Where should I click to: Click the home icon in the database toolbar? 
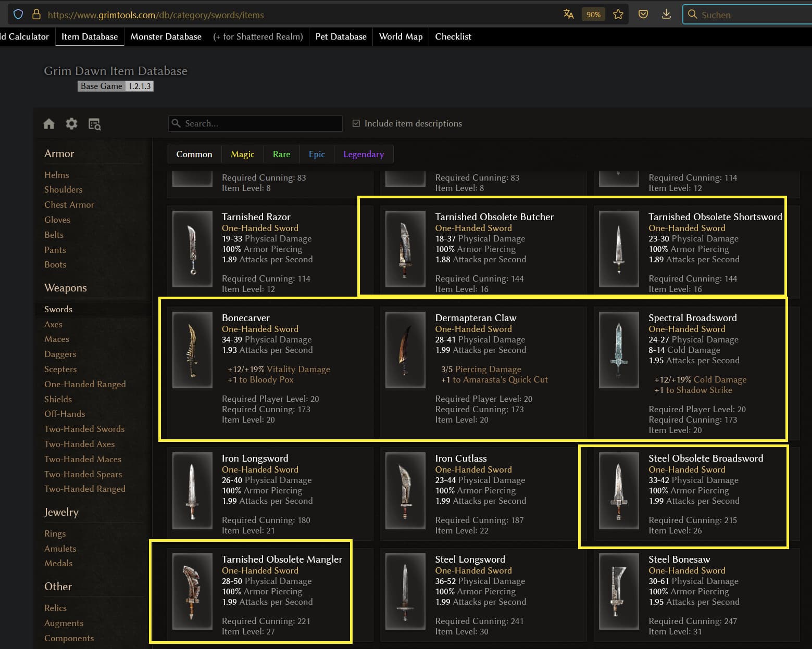click(49, 124)
